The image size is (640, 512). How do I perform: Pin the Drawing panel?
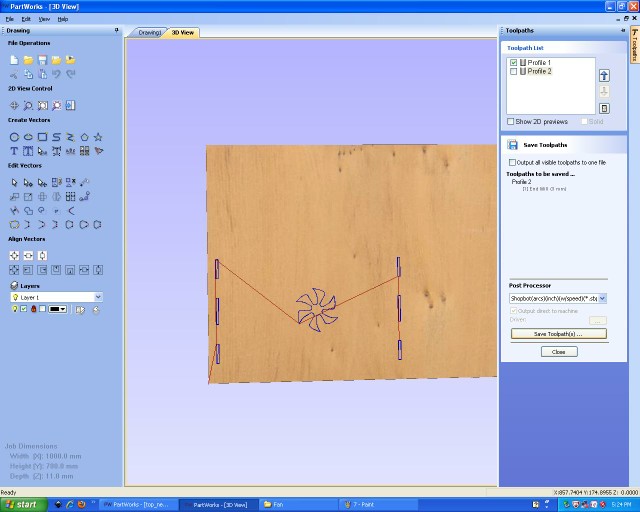point(116,30)
